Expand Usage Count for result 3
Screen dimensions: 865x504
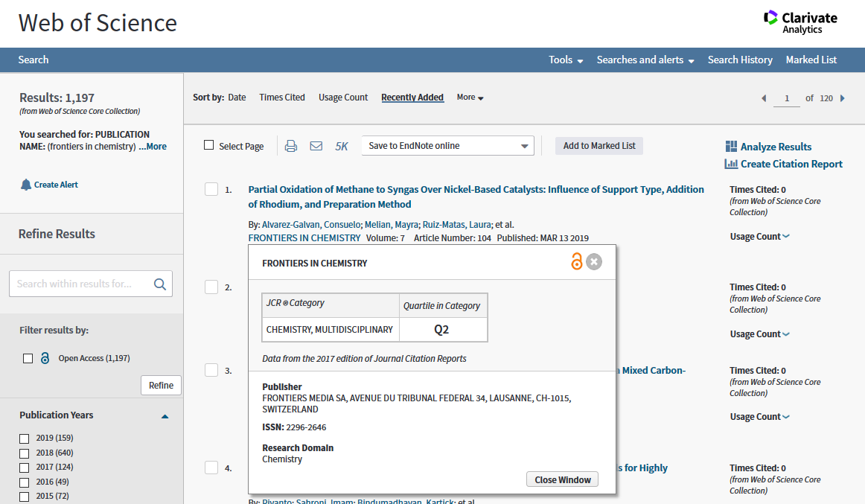point(759,417)
